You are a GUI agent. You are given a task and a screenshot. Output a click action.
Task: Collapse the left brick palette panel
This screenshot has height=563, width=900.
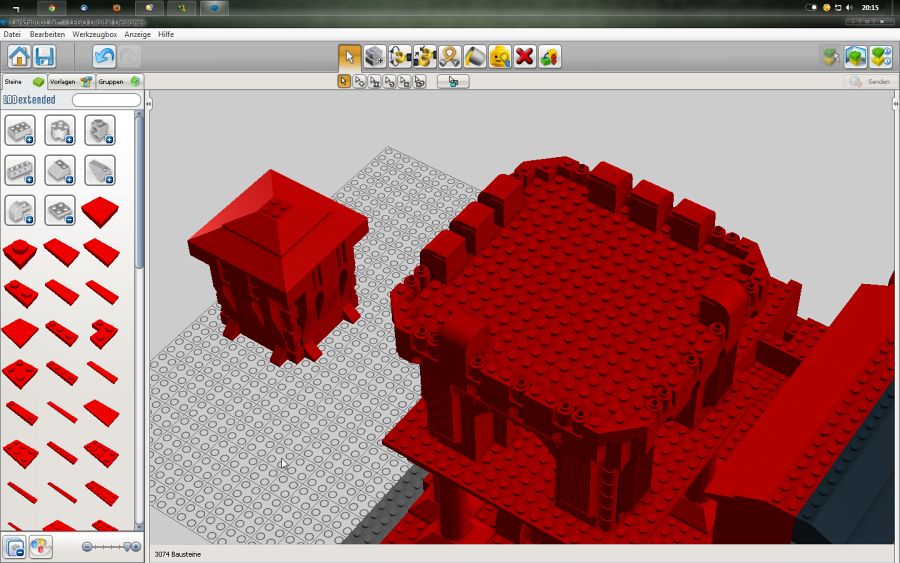click(148, 104)
